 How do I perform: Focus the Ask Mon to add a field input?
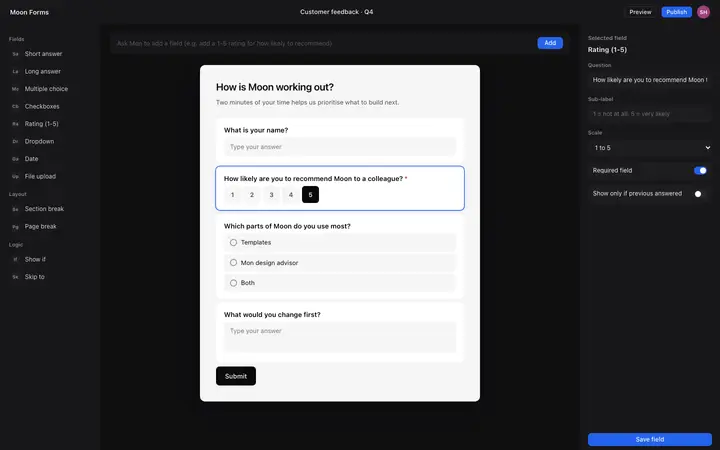323,43
